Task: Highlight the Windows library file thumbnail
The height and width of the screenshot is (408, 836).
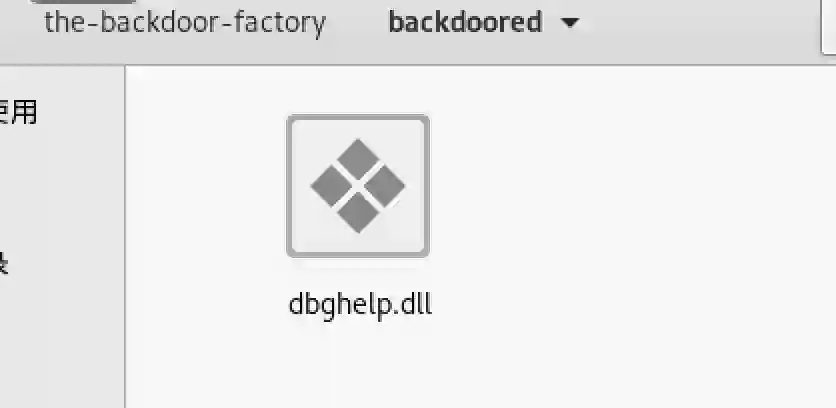Action: click(x=358, y=186)
